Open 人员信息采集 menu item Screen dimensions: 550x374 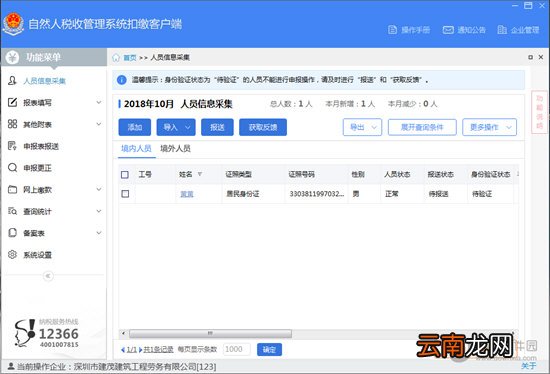pos(45,81)
